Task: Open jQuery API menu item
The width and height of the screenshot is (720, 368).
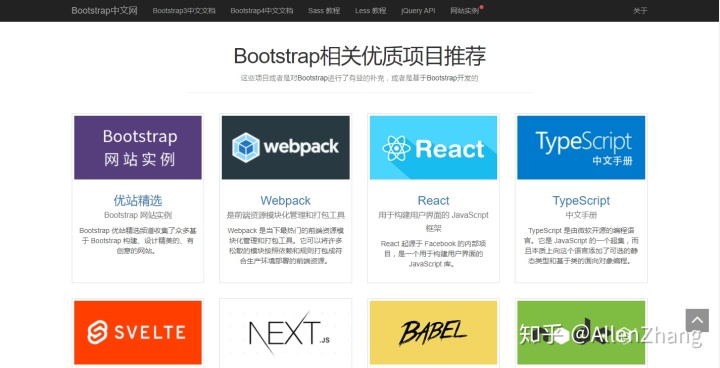Action: [418, 11]
